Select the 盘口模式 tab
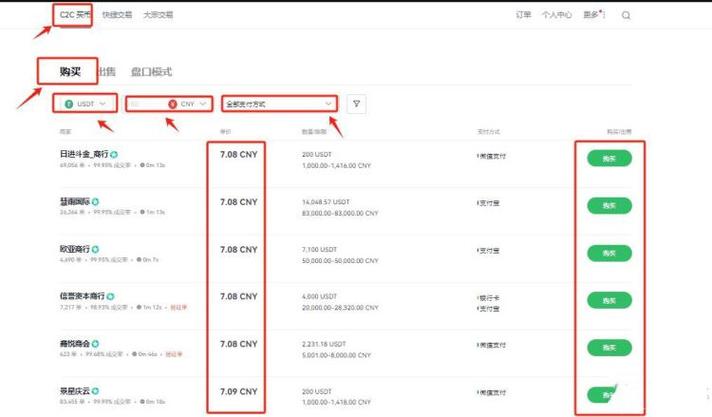 [151, 72]
